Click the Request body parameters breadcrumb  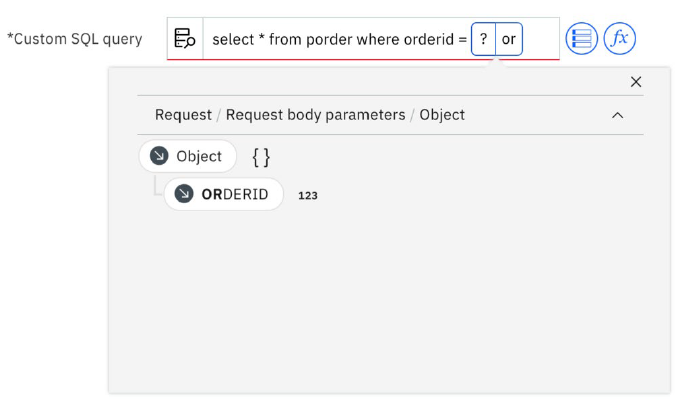315,115
